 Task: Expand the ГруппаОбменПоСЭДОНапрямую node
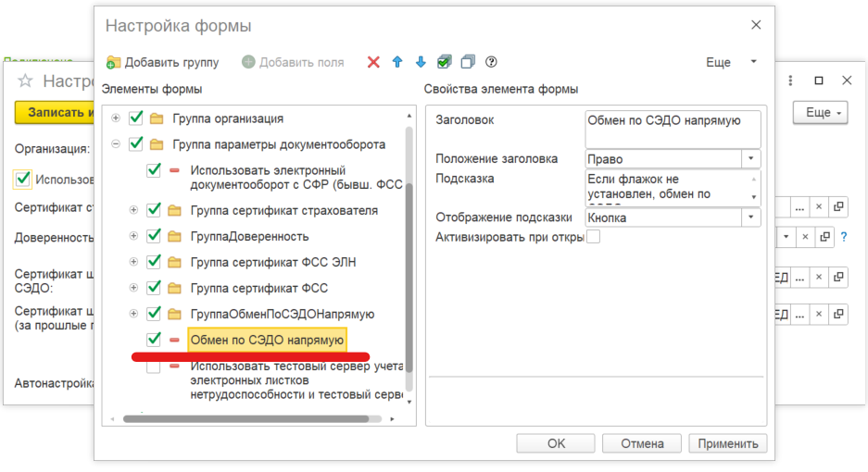click(x=133, y=314)
